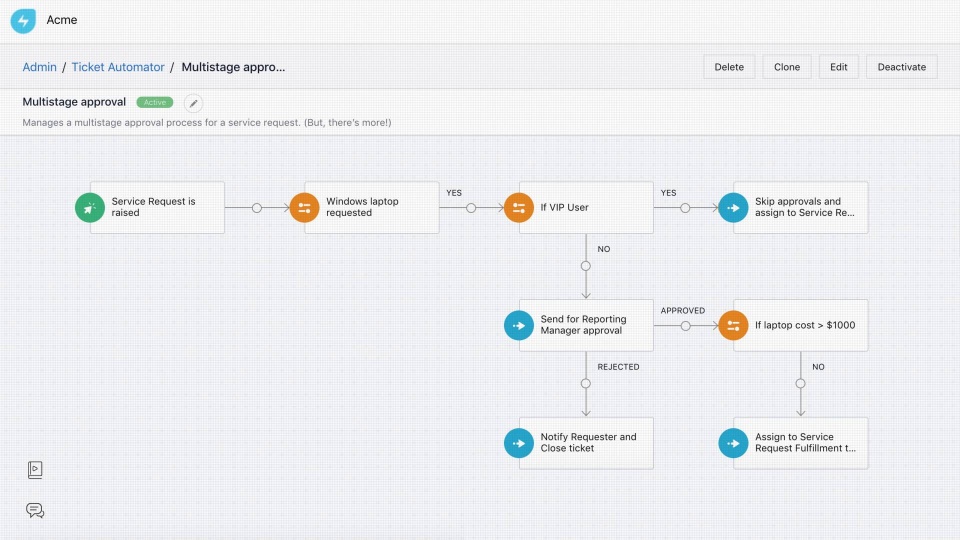Click the orange laptop cost condition icon

(733, 325)
